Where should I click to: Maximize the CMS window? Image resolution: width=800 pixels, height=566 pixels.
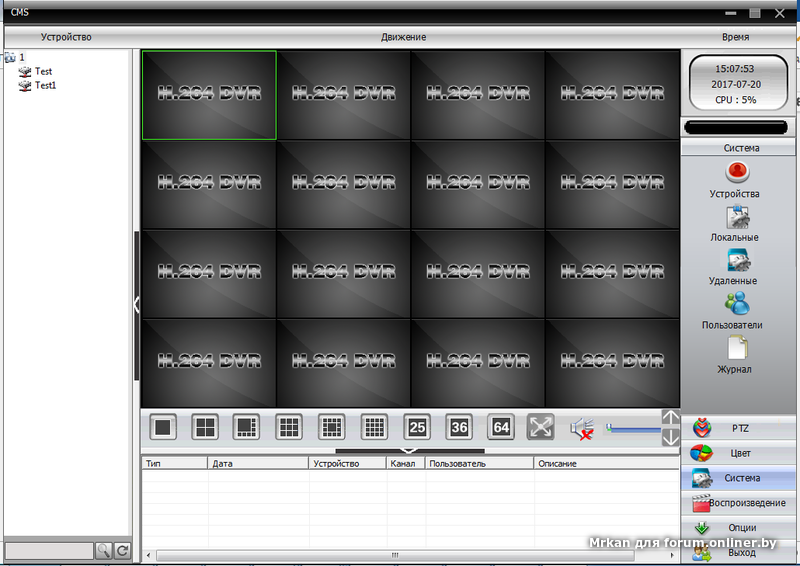click(x=755, y=13)
